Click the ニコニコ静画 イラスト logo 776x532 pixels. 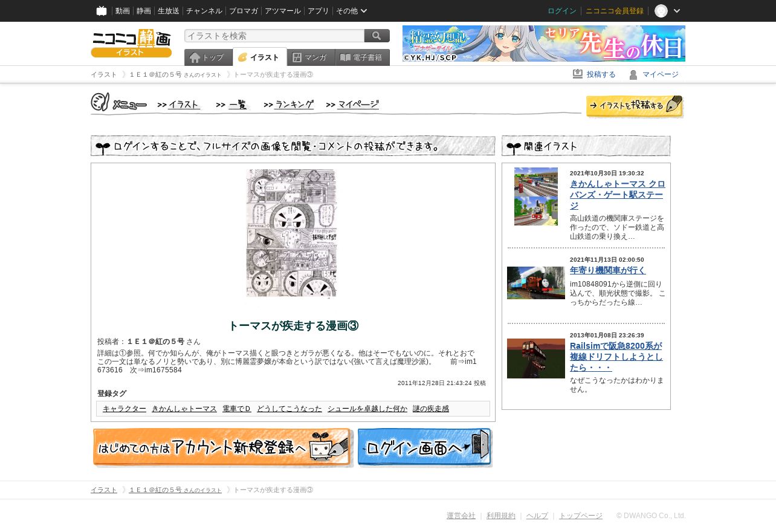[x=131, y=44]
